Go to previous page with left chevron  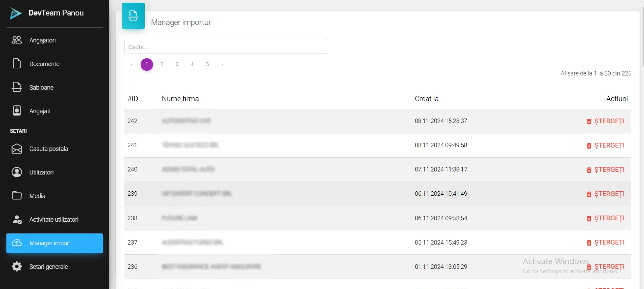132,64
